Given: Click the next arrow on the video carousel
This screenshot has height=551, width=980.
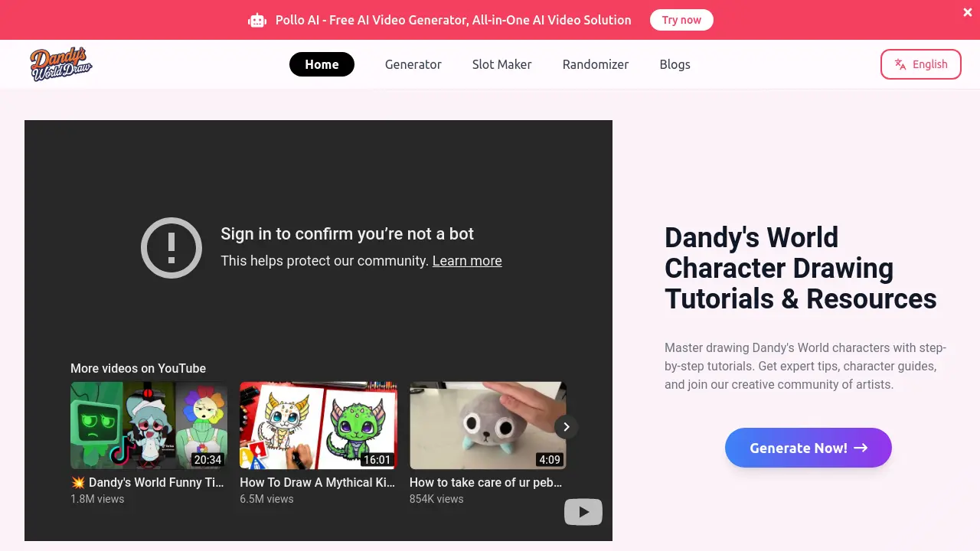Looking at the screenshot, I should (566, 426).
